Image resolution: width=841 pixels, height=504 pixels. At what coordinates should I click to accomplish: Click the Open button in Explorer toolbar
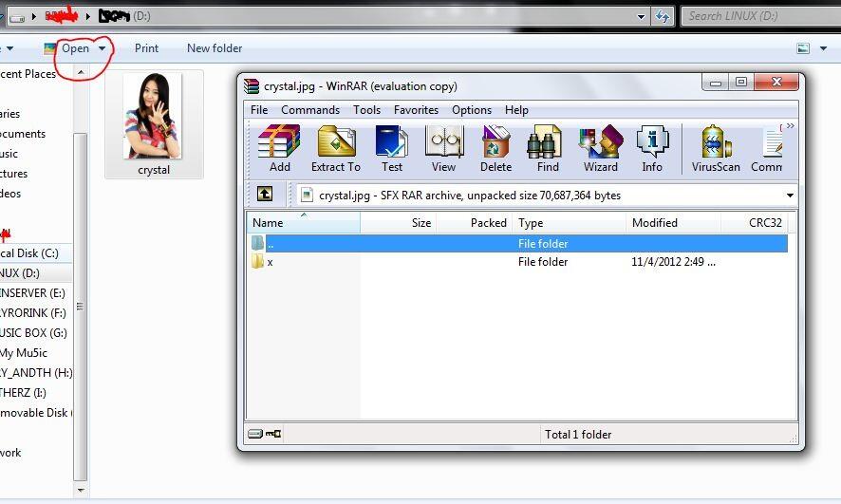pos(75,48)
